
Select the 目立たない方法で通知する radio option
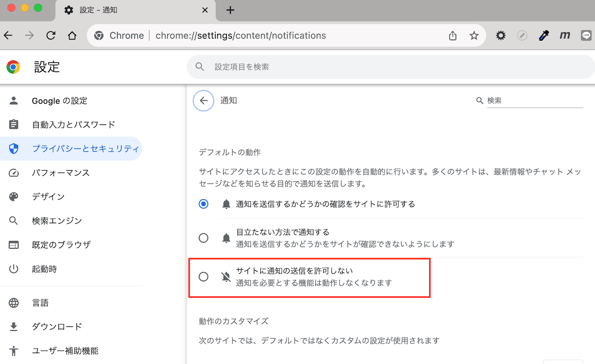tap(203, 238)
